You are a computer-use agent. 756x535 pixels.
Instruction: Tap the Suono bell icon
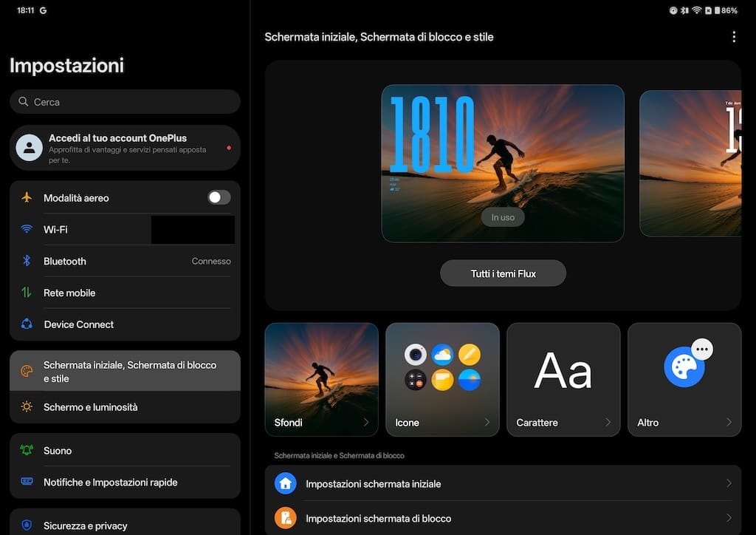coord(27,451)
